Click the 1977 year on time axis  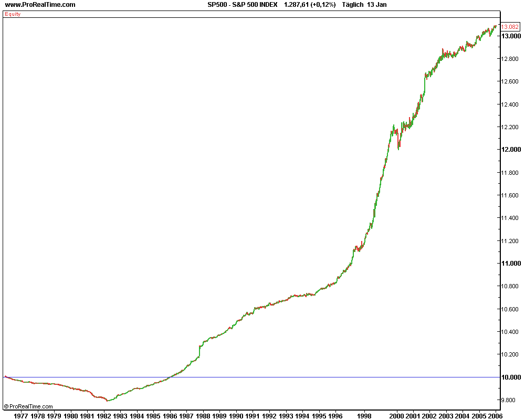point(21,416)
